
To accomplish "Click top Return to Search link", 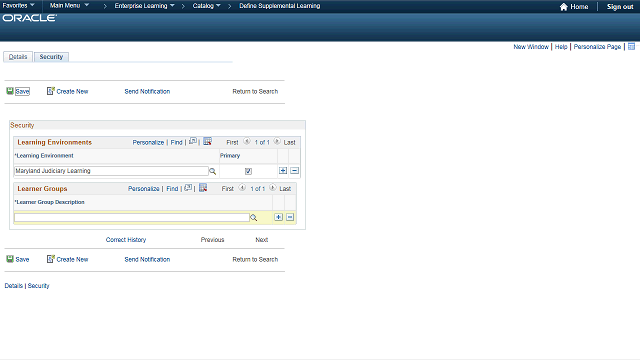I will 255,91.
